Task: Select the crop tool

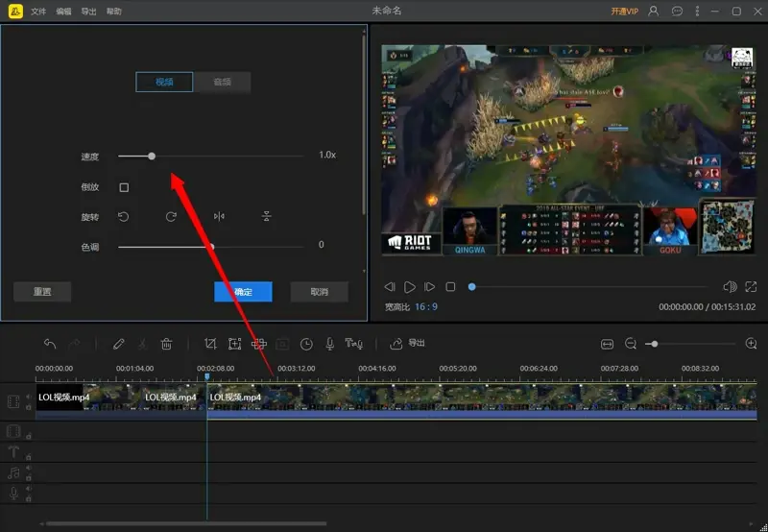Action: 210,344
